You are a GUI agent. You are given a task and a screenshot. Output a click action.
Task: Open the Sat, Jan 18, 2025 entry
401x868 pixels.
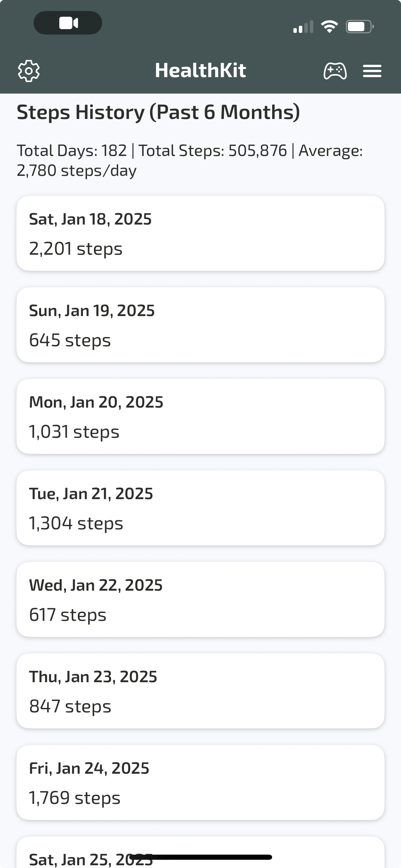point(200,233)
